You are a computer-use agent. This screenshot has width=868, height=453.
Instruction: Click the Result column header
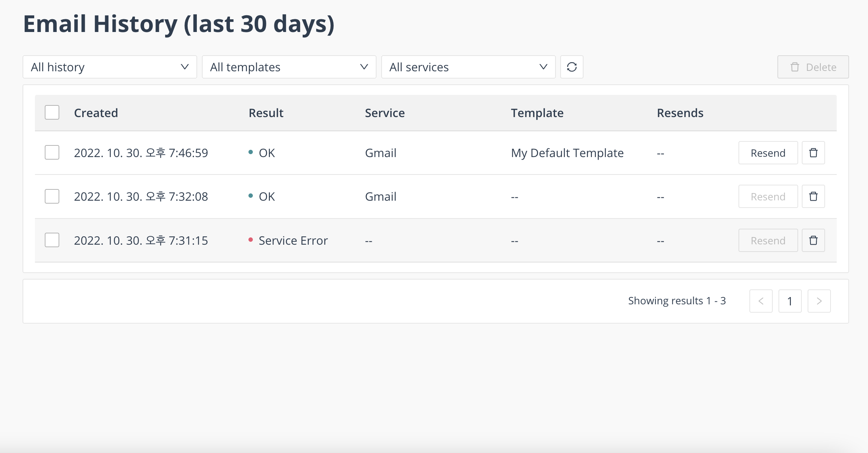click(266, 113)
